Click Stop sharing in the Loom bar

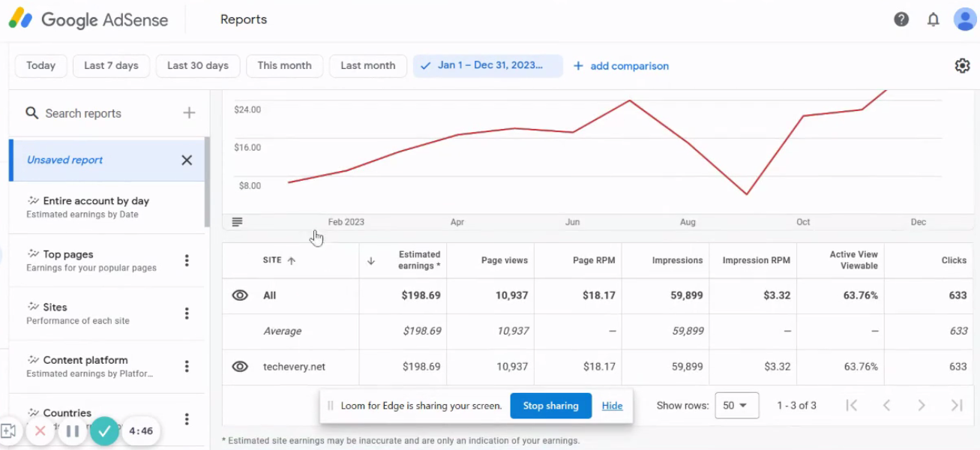tap(551, 406)
